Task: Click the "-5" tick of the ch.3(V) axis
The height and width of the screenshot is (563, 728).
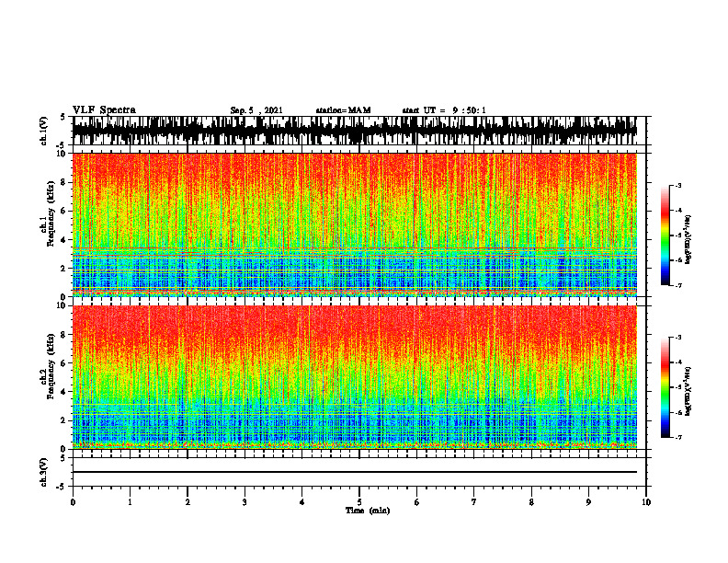Action: 62,487
